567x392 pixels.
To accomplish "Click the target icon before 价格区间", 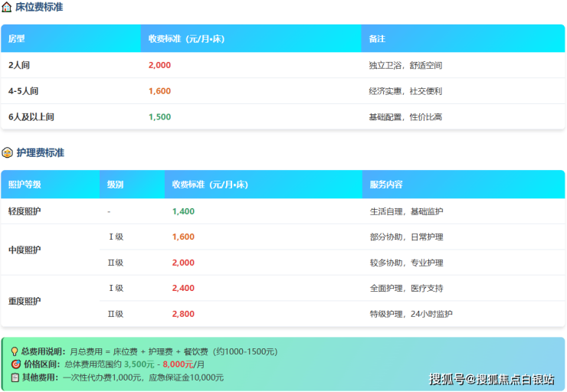I will 14,364.
